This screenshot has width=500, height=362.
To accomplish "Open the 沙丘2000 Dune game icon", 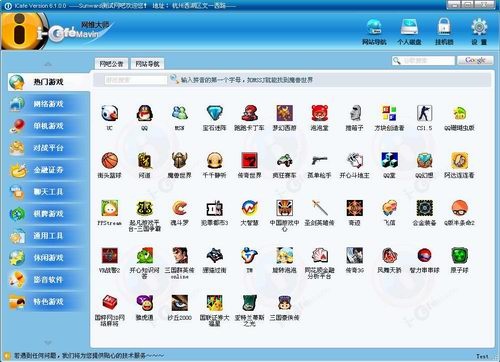I will coord(179,303).
